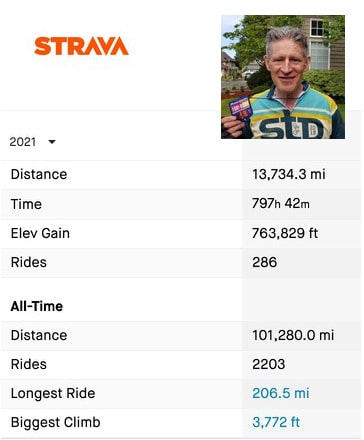364x440 pixels.
Task: Open the athlete profile photo
Action: (x=283, y=77)
